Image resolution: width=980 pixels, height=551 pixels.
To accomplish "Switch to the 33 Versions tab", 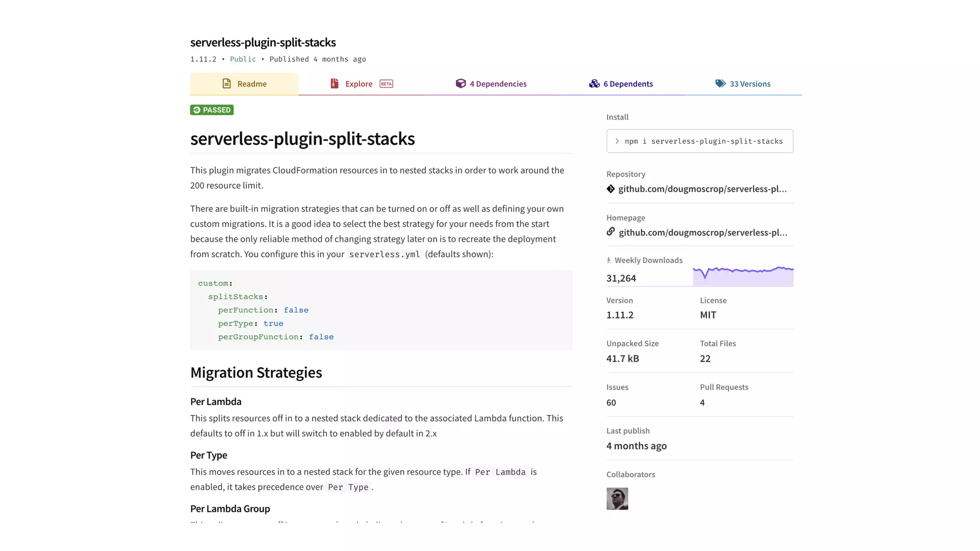I will (749, 84).
